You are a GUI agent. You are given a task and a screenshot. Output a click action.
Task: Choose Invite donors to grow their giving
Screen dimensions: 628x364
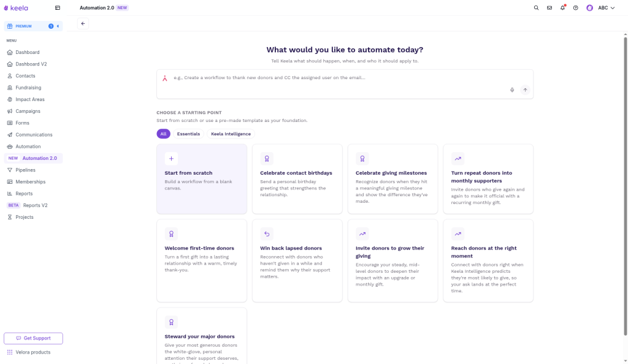pyautogui.click(x=389, y=252)
